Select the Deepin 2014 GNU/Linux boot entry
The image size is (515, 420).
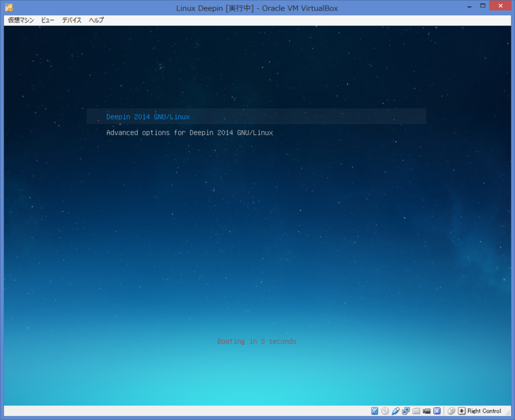point(149,116)
